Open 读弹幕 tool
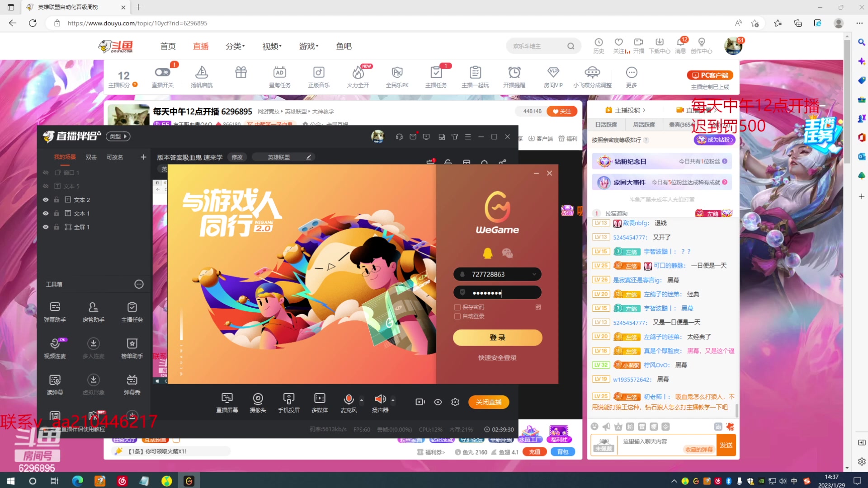The width and height of the screenshot is (868, 488). 55,385
